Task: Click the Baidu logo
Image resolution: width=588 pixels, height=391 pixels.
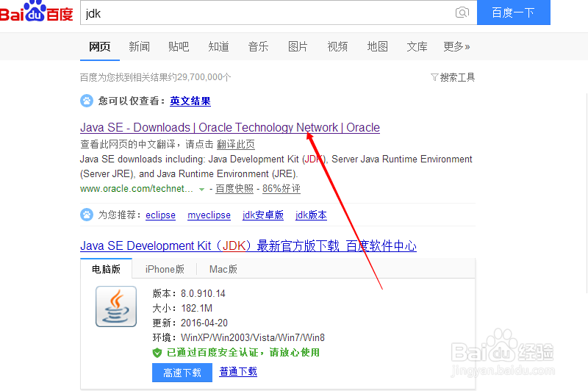Action: (36, 12)
